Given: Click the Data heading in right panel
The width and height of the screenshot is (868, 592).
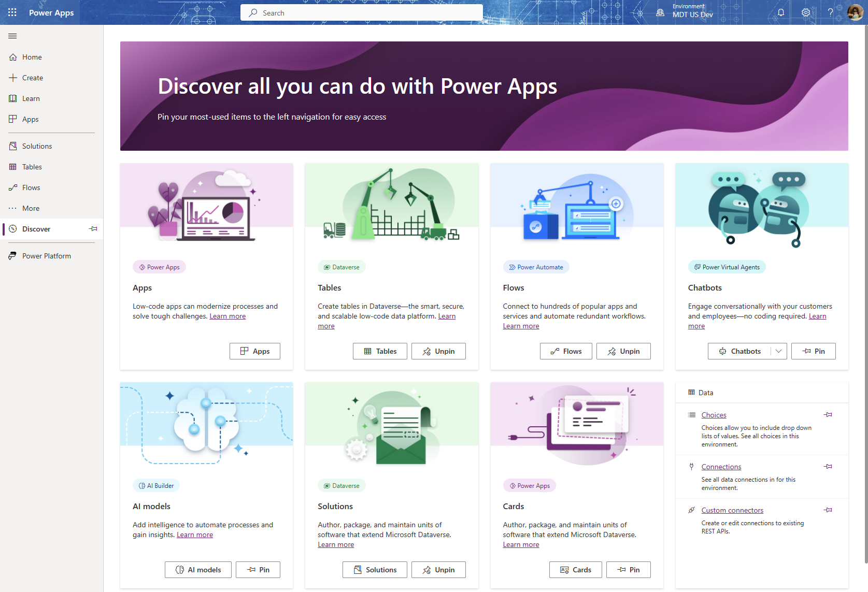Looking at the screenshot, I should click(705, 393).
